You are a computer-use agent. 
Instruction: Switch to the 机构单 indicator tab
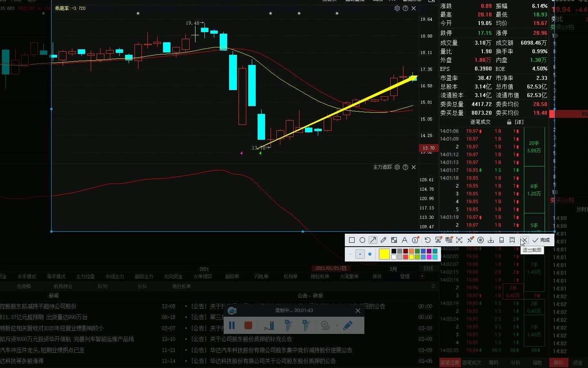point(290,276)
